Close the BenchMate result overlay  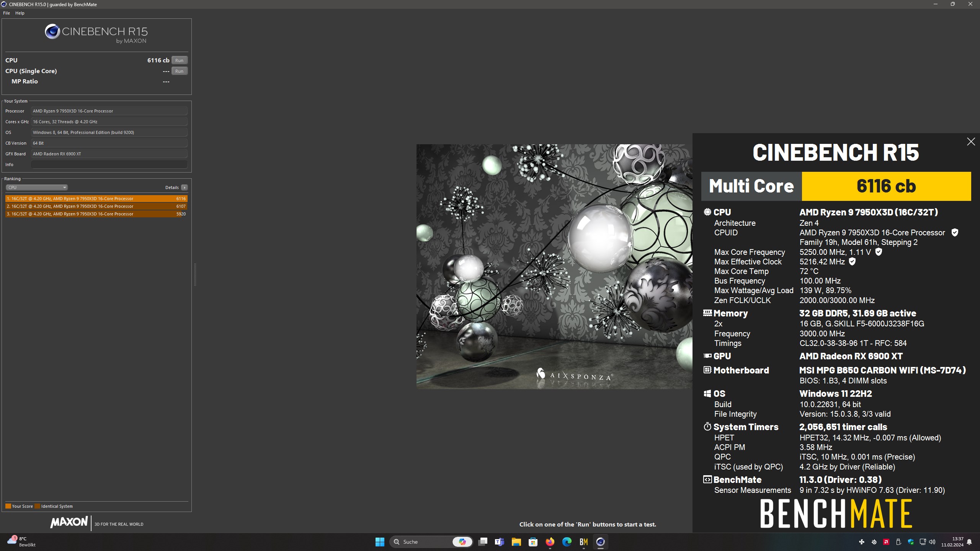[971, 142]
